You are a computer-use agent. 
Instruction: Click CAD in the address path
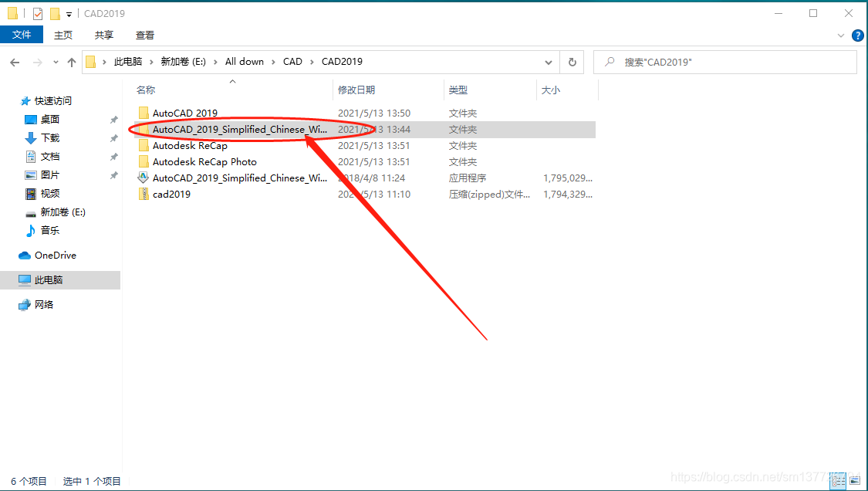tap(292, 62)
